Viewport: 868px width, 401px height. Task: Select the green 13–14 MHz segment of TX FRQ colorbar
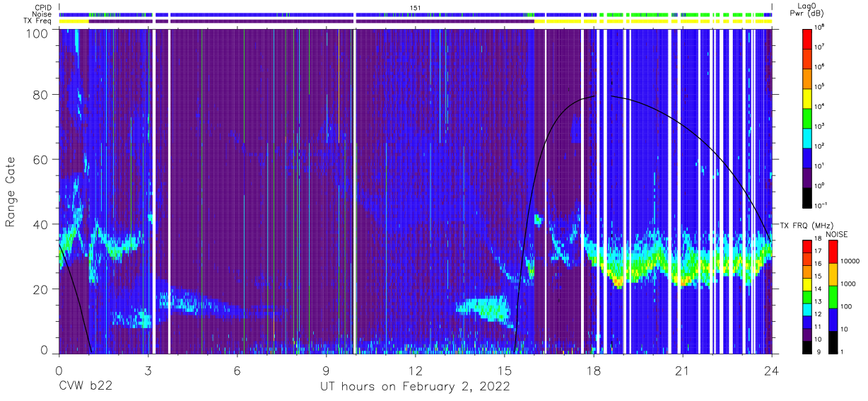point(807,296)
